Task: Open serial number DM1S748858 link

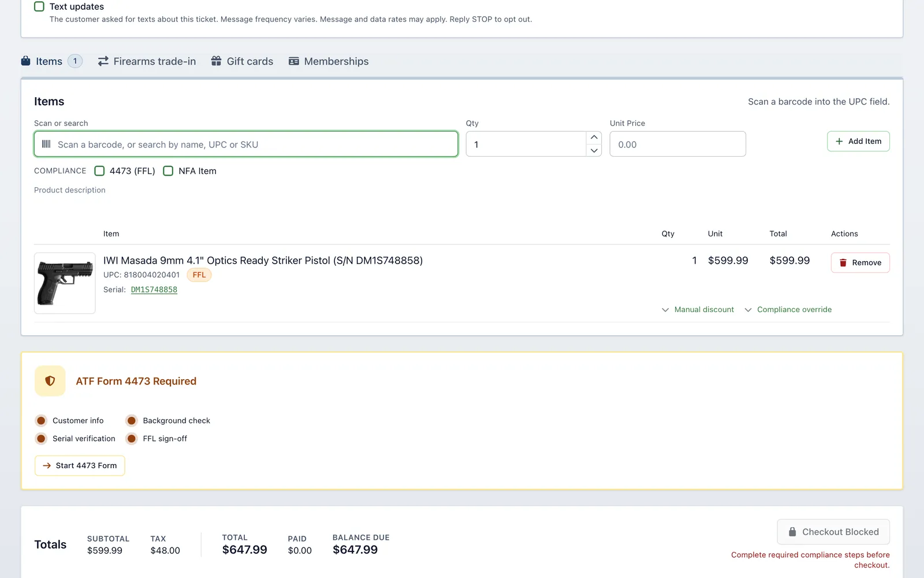Action: (154, 290)
